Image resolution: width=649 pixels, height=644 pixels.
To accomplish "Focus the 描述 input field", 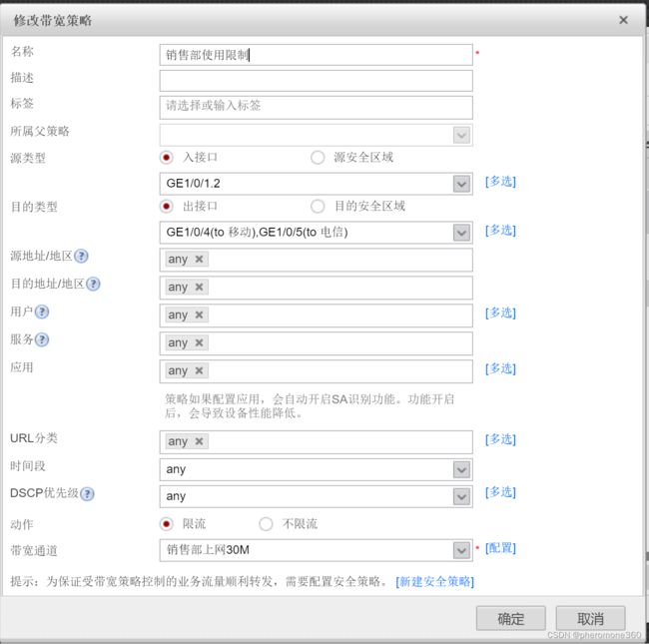I will point(317,81).
